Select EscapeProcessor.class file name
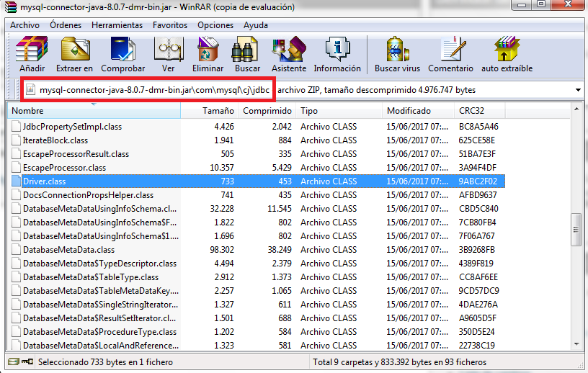588x373 pixels. click(x=65, y=168)
